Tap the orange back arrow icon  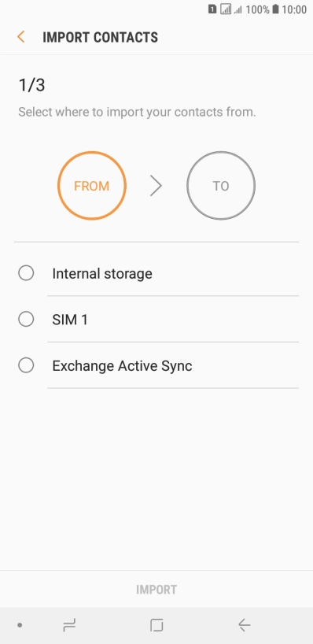click(21, 37)
